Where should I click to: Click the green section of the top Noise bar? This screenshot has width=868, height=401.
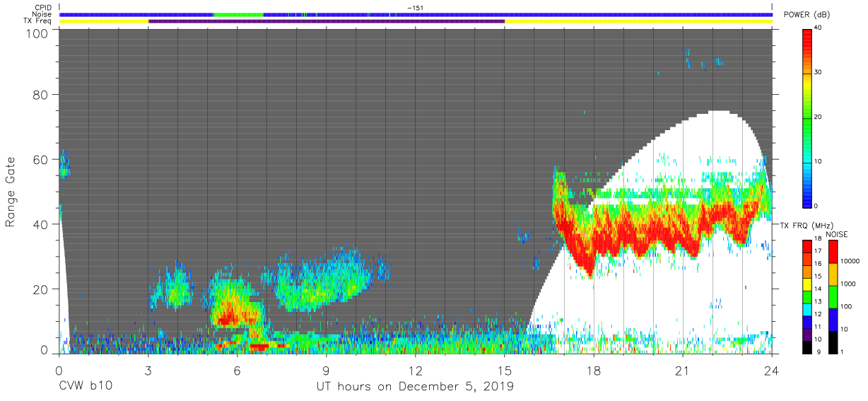[239, 14]
